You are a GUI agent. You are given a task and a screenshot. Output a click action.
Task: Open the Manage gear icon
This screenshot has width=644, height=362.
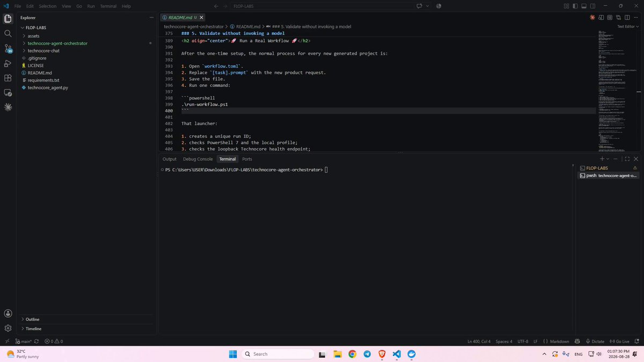coord(8,328)
